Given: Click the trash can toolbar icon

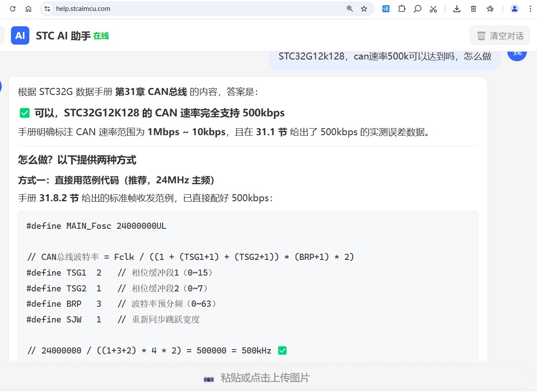Looking at the screenshot, I should point(473,9).
